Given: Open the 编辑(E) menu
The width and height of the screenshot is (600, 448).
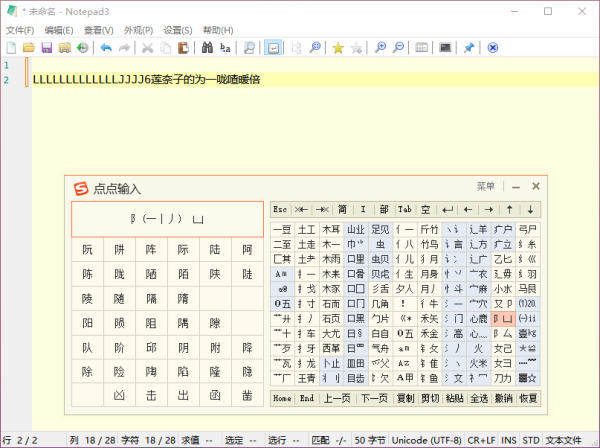Looking at the screenshot, I should tap(59, 30).
